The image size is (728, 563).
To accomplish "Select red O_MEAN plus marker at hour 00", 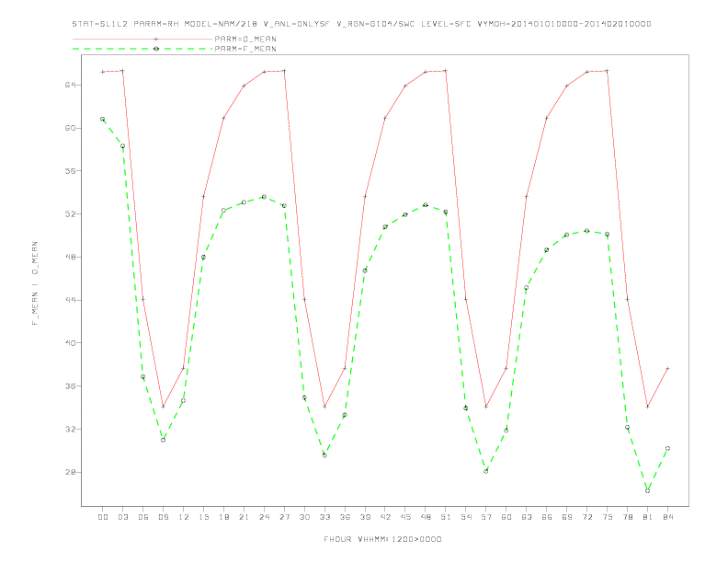I will pyautogui.click(x=103, y=72).
